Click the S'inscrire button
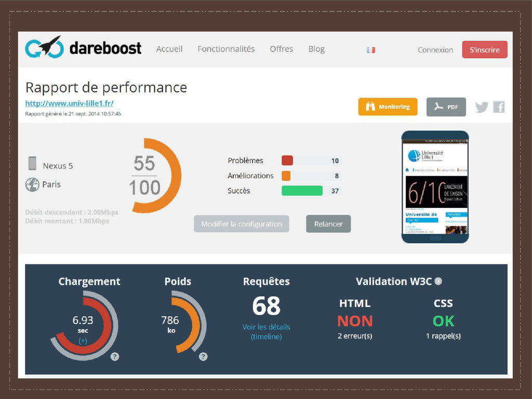The width and height of the screenshot is (532, 399). [x=485, y=49]
